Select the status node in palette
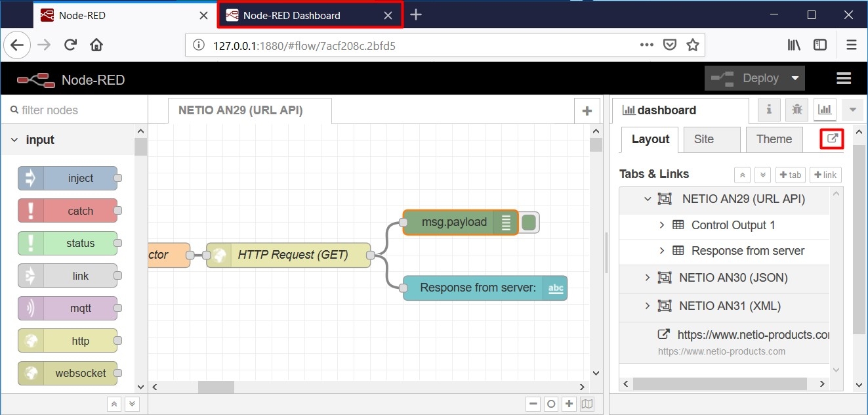This screenshot has width=868, height=415. 68,243
